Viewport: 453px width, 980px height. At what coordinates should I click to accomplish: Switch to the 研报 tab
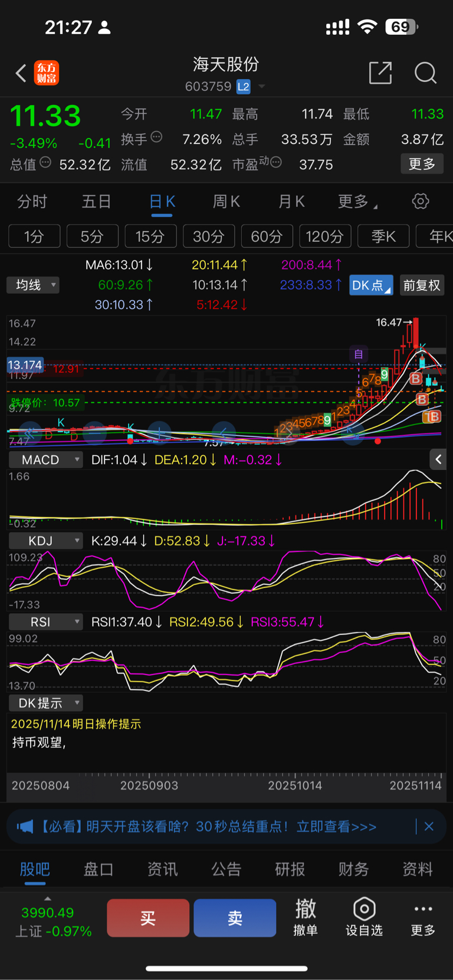click(290, 869)
